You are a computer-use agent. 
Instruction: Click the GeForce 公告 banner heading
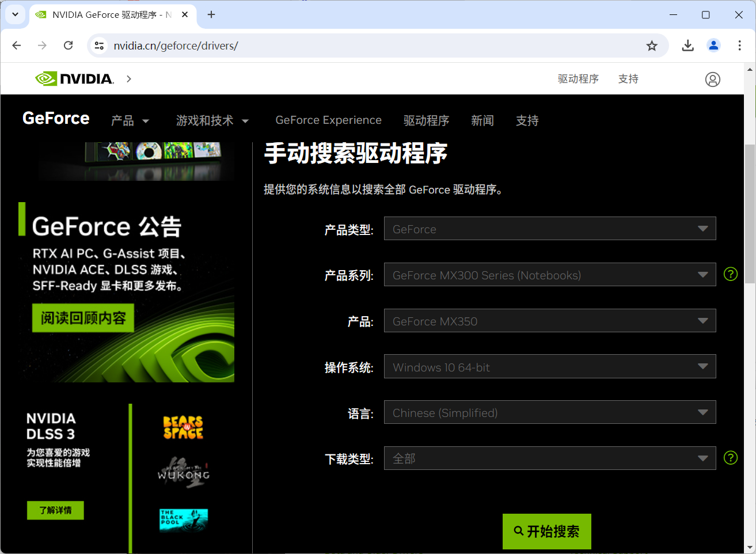(107, 227)
